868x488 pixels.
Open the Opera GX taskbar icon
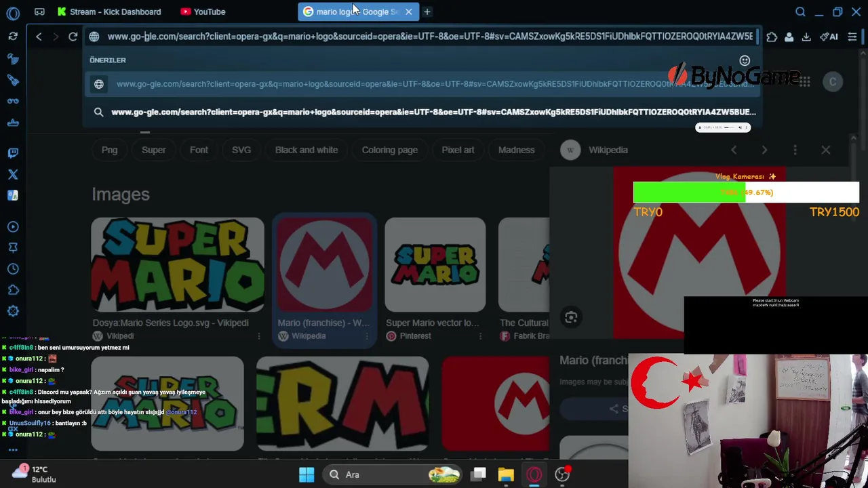[x=534, y=474]
